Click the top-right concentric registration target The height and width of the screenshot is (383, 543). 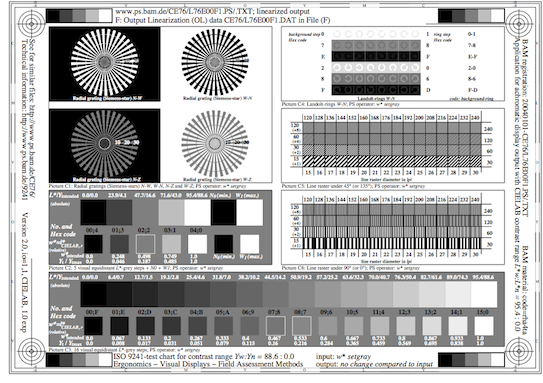pos(518,24)
